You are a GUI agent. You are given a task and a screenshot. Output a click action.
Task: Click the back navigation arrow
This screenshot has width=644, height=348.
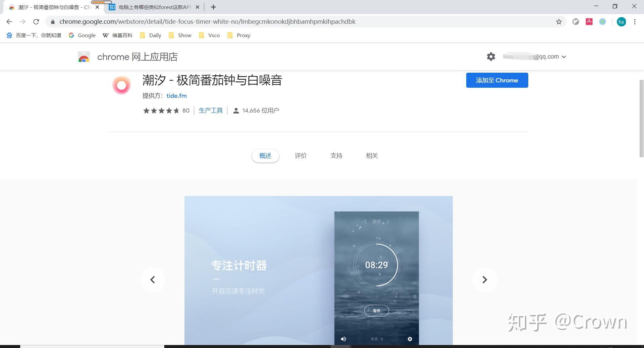click(9, 21)
